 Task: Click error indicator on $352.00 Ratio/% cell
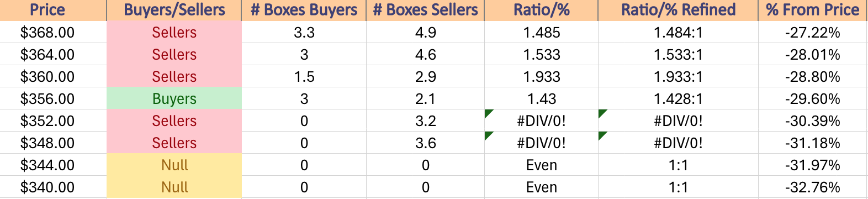(x=488, y=113)
